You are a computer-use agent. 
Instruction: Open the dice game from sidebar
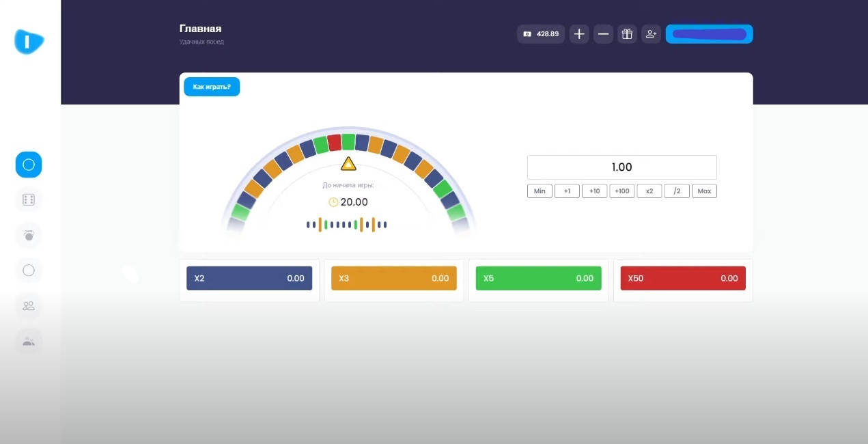pyautogui.click(x=29, y=199)
